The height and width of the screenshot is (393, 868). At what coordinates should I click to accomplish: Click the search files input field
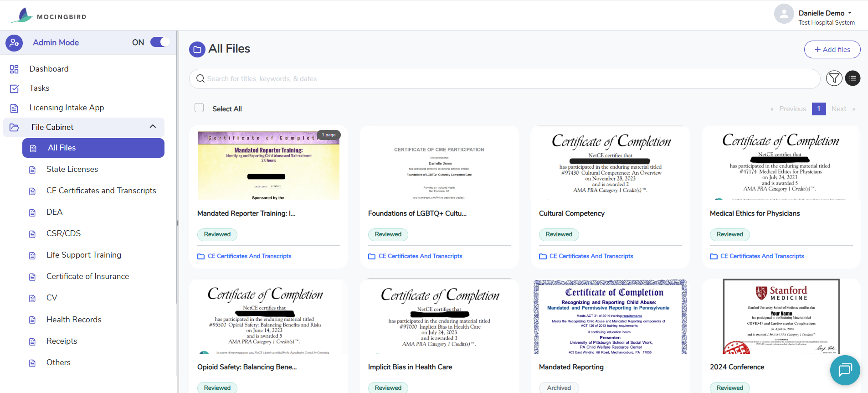click(x=504, y=79)
